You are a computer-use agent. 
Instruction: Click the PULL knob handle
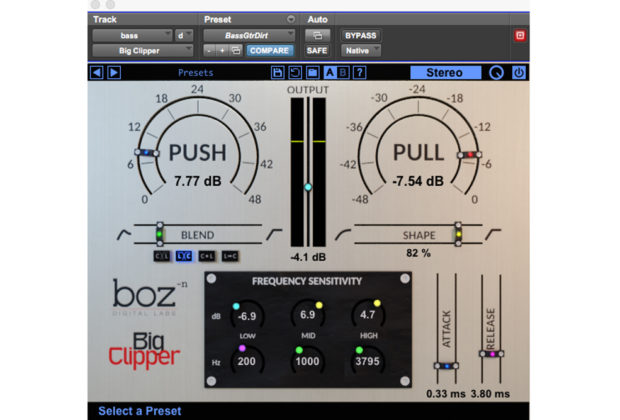(x=469, y=155)
